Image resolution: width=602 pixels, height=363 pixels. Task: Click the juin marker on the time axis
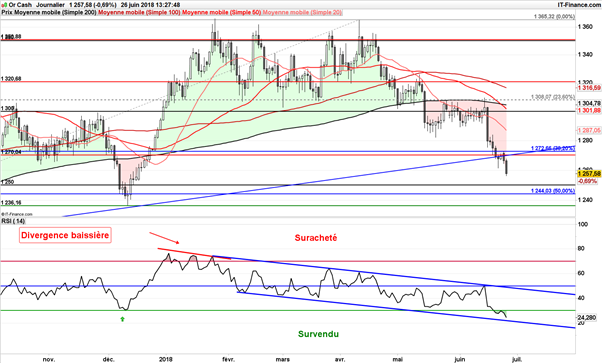click(460, 360)
